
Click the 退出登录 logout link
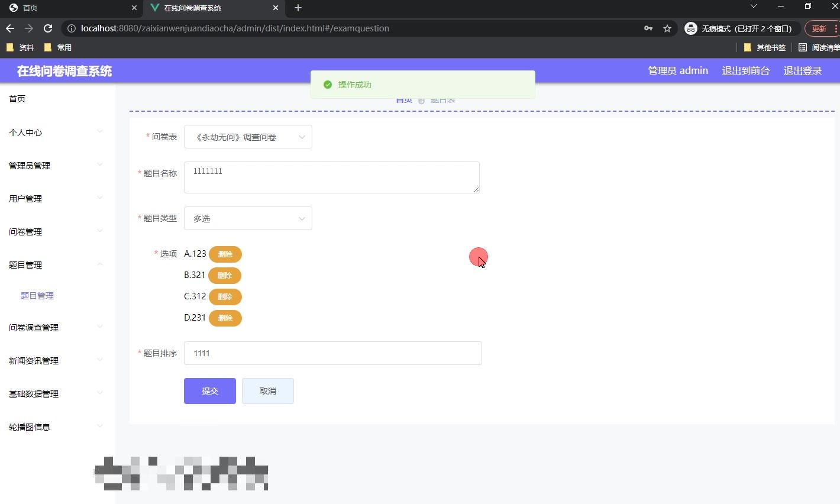click(802, 70)
